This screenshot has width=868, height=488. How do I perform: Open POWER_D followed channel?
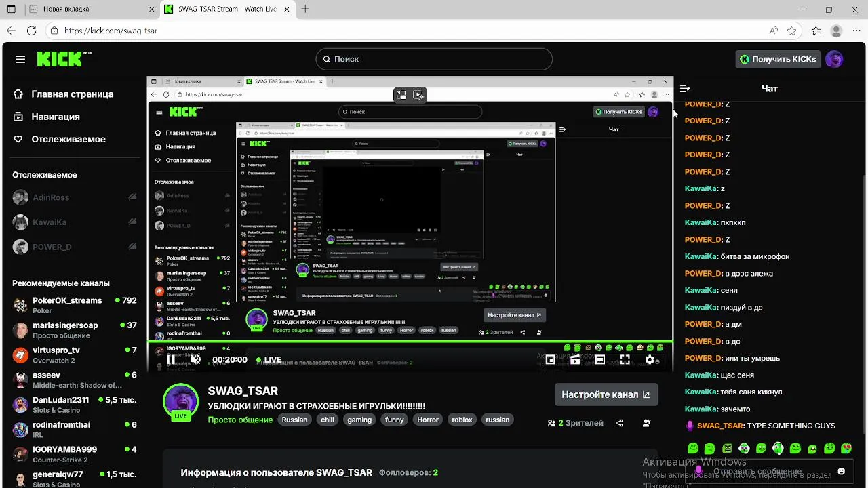[75, 247]
